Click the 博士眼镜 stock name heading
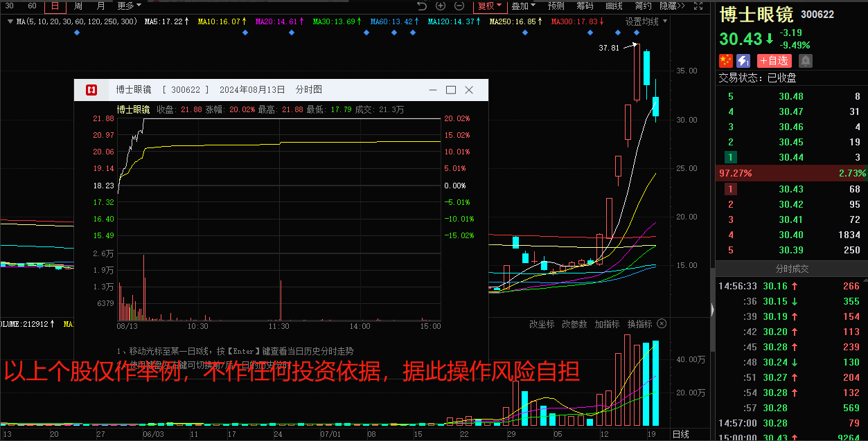This screenshot has width=868, height=441. pyautogui.click(x=756, y=15)
